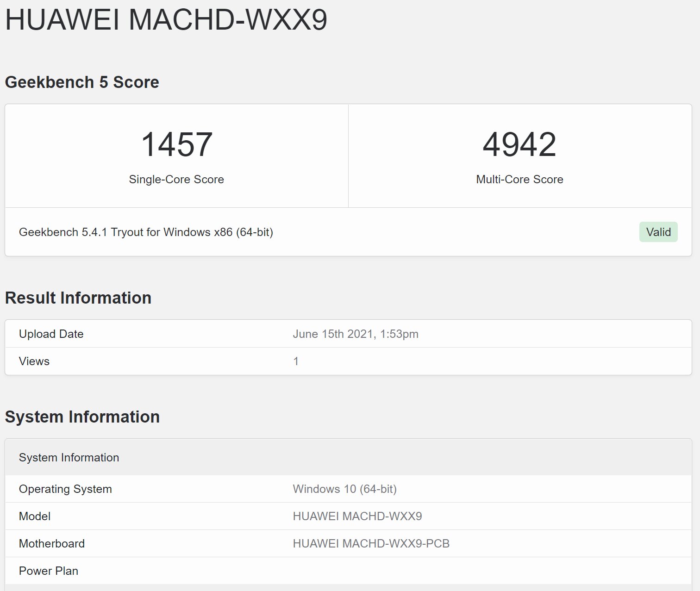Click the Single-Core Score label
The height and width of the screenshot is (591, 700).
click(x=176, y=180)
